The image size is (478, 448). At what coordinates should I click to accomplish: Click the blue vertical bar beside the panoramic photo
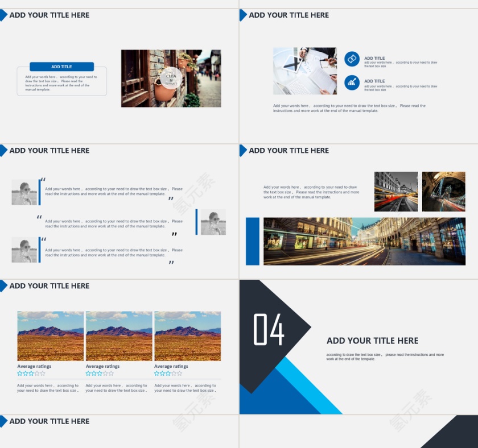pyautogui.click(x=253, y=241)
